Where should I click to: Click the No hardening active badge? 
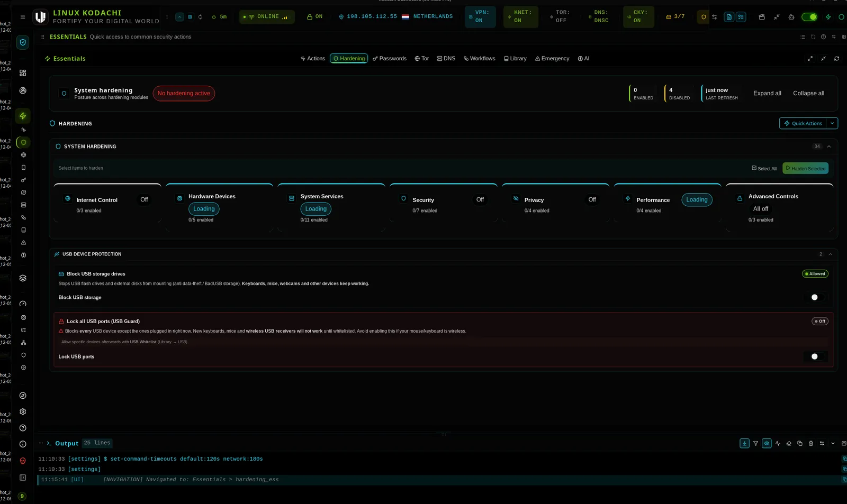tap(184, 94)
